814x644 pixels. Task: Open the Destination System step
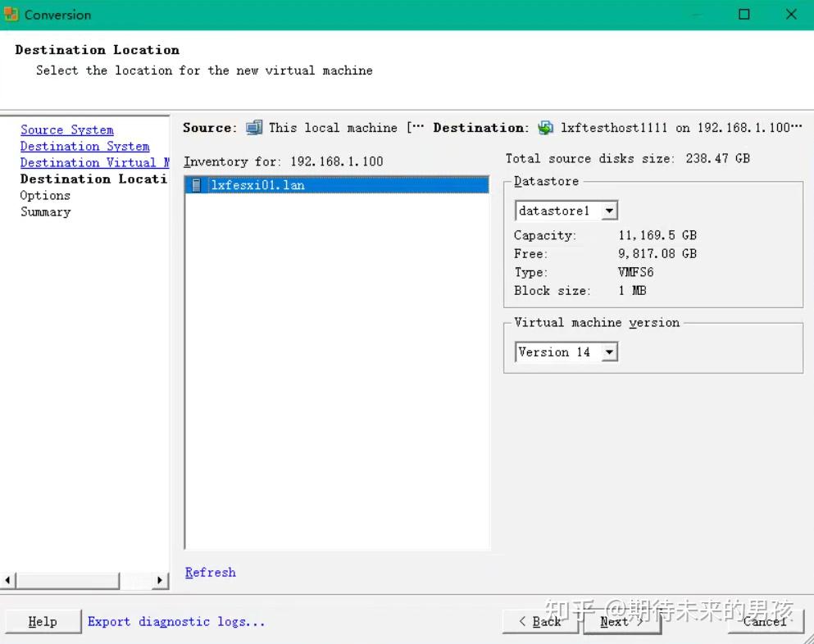pyautogui.click(x=84, y=146)
